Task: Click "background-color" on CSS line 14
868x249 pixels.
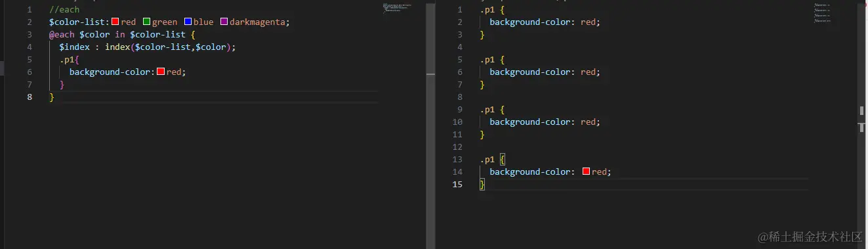Action: click(530, 171)
